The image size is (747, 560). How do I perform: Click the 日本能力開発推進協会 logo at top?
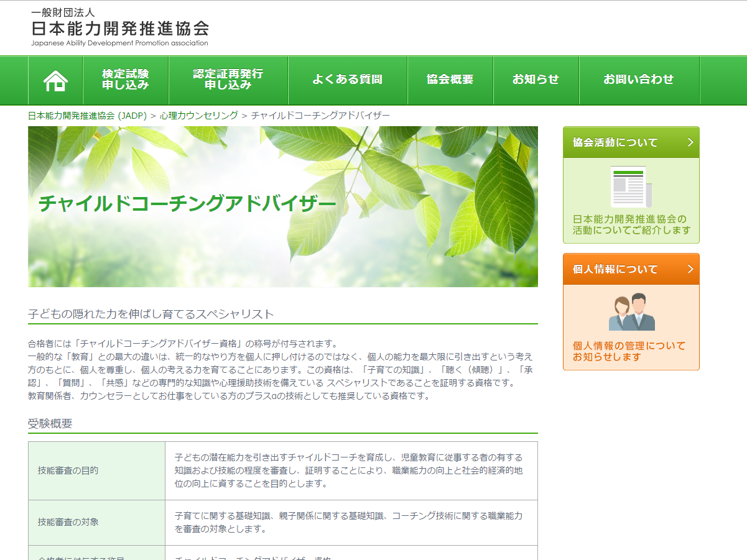(120, 28)
